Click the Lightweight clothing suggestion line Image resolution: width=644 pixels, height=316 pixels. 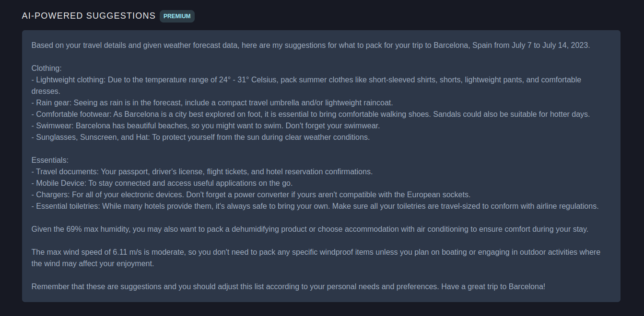pos(306,86)
